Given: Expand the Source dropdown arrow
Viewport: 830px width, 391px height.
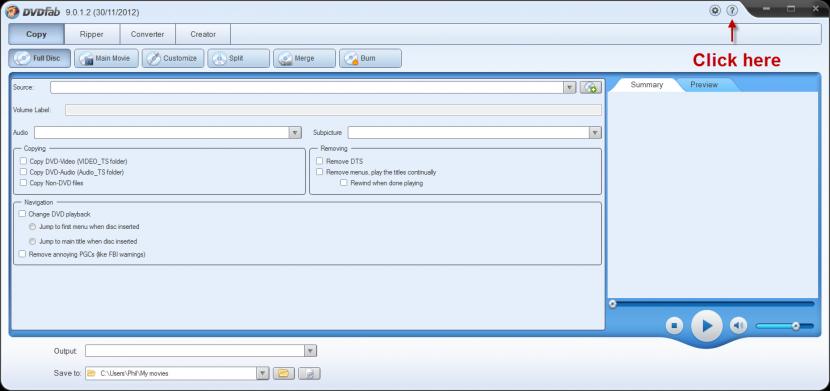Looking at the screenshot, I should click(570, 88).
